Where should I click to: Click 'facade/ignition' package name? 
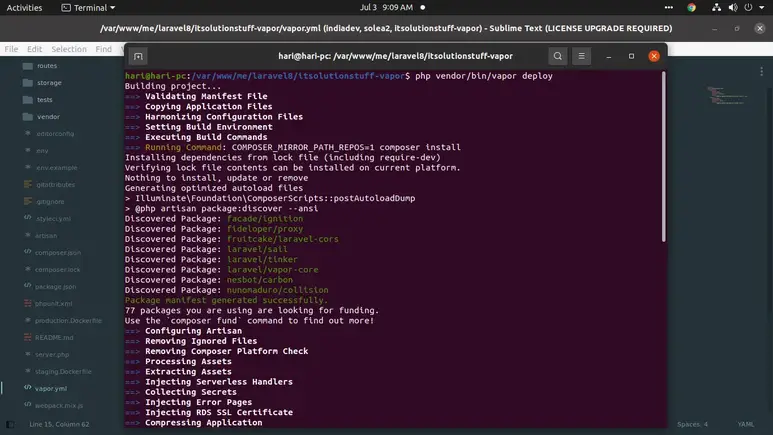pyautogui.click(x=265, y=218)
